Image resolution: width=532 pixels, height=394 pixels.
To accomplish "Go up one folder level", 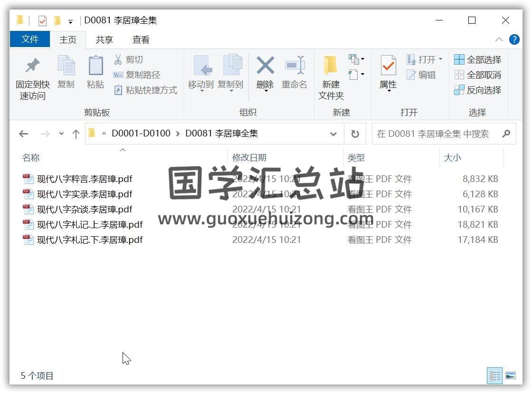I will coord(76,134).
